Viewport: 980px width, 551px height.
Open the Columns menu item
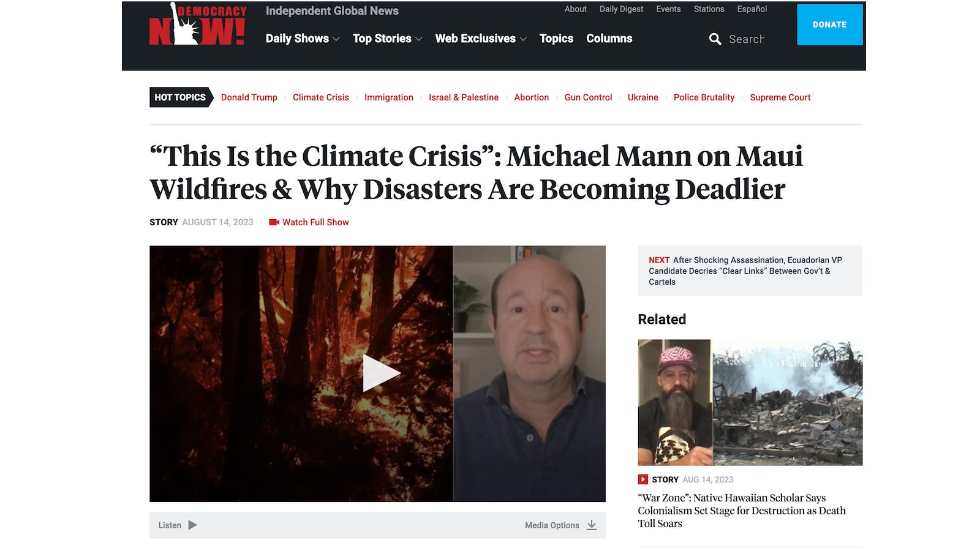[x=609, y=39]
